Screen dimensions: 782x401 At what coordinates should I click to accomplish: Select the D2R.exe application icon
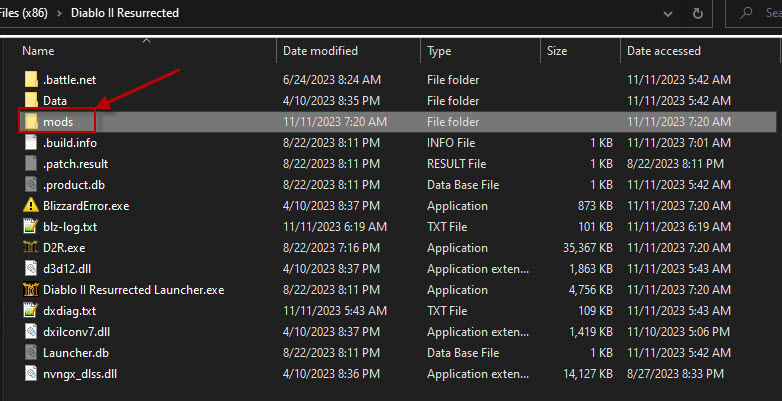(x=31, y=248)
